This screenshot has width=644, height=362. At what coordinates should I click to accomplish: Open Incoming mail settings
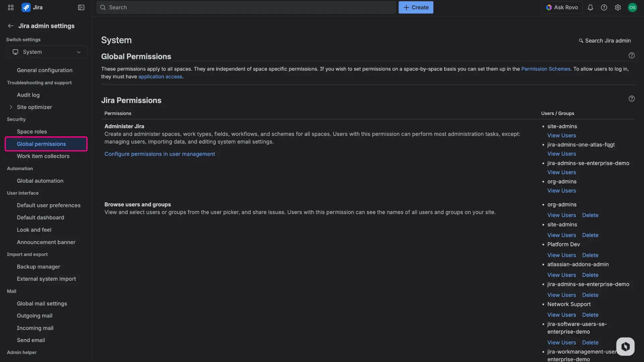click(x=35, y=328)
